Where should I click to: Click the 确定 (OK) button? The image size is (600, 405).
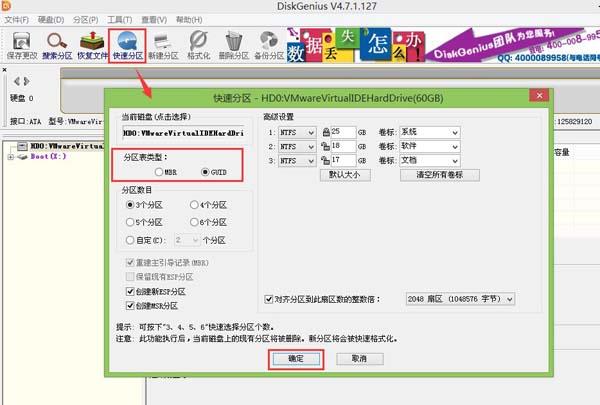tap(294, 358)
